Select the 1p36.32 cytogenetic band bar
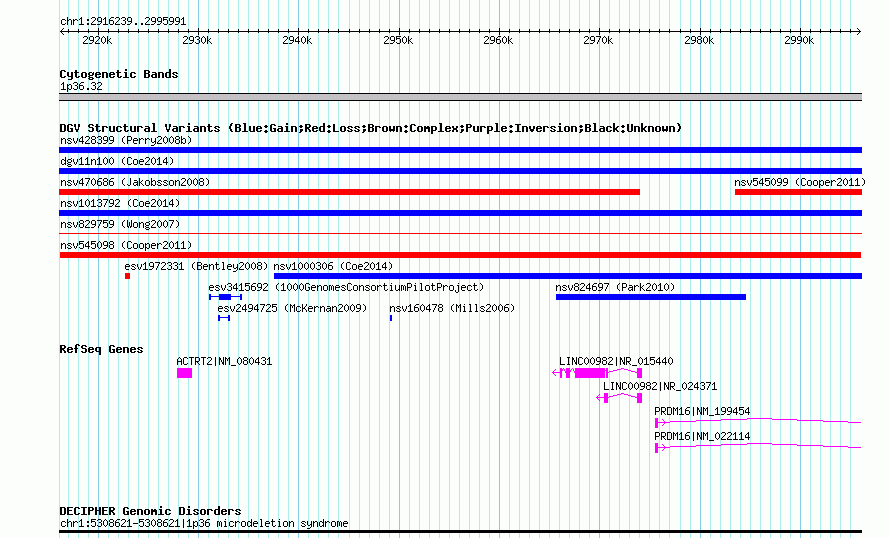 coord(460,97)
